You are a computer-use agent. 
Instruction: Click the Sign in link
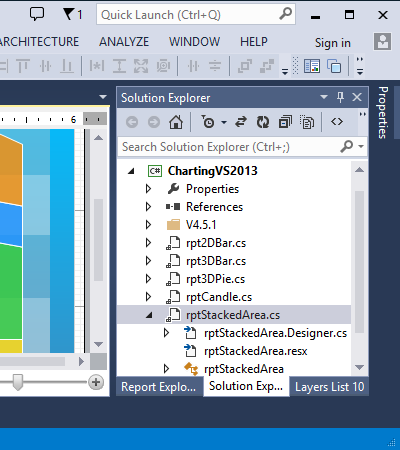click(x=333, y=43)
